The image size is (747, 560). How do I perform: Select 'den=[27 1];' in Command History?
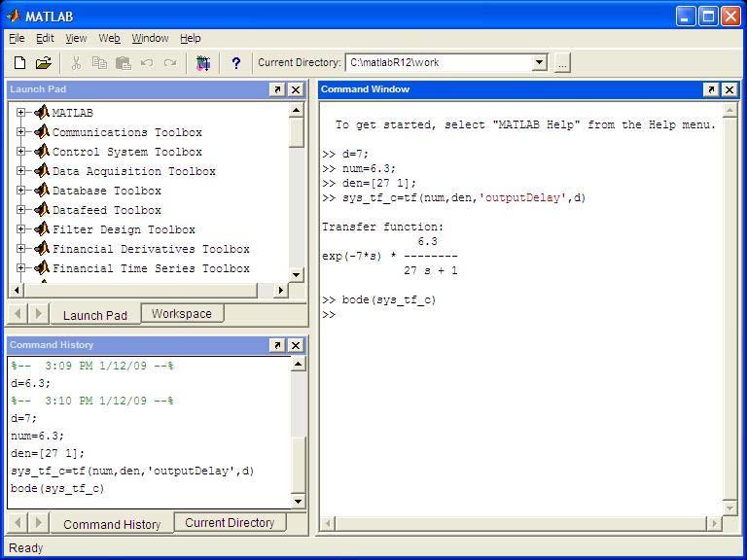[48, 453]
